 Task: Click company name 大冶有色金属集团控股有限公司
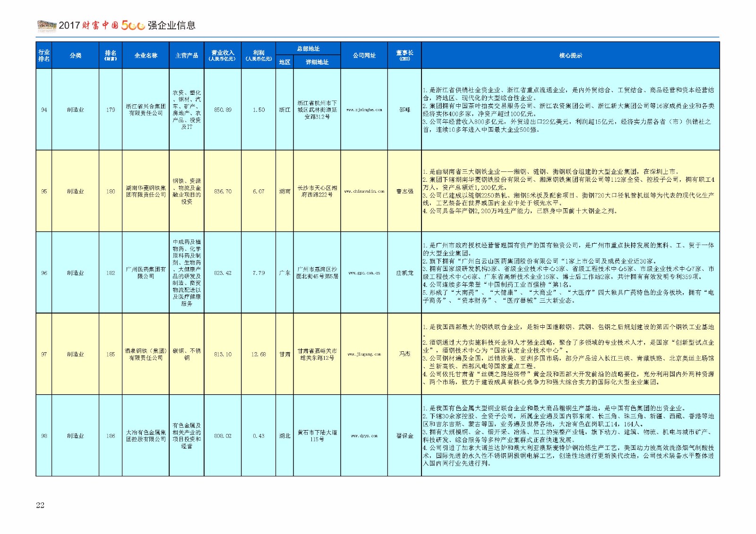pos(146,436)
